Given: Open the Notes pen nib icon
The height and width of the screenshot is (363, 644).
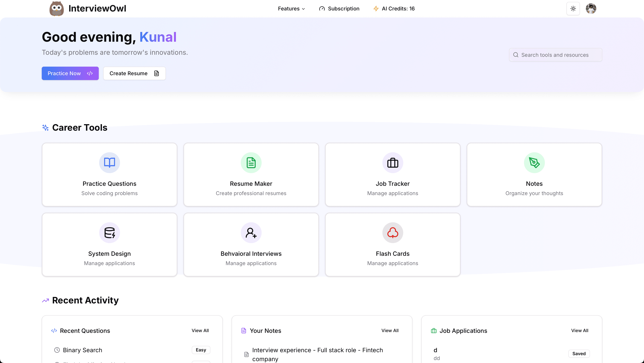Looking at the screenshot, I should pos(534,163).
